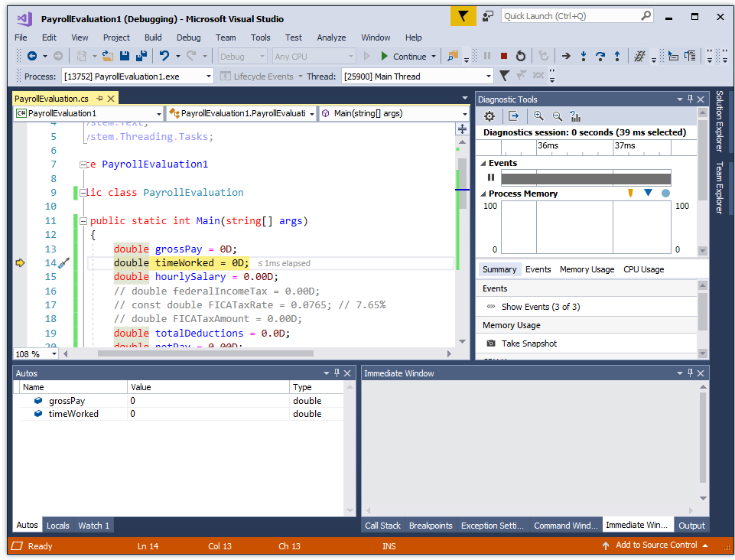Viewport: 735px width, 560px height.
Task: Zoom in on the diagnostics timeline
Action: 538,116
